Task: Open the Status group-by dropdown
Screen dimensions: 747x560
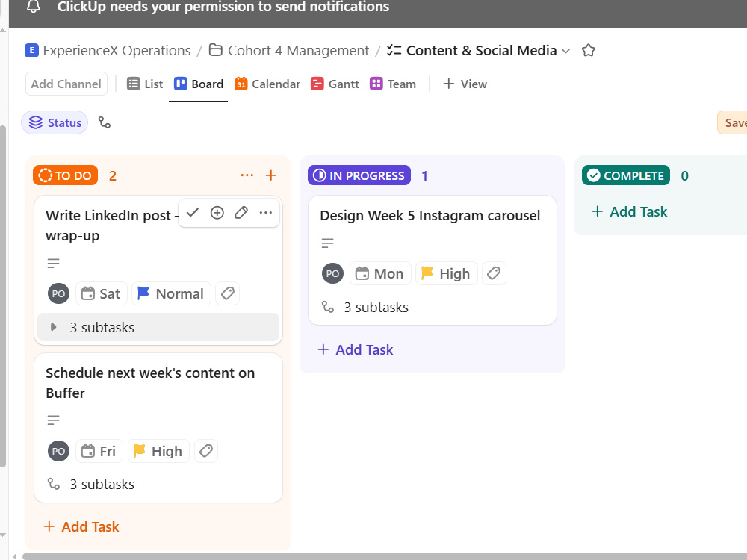Action: 55,123
